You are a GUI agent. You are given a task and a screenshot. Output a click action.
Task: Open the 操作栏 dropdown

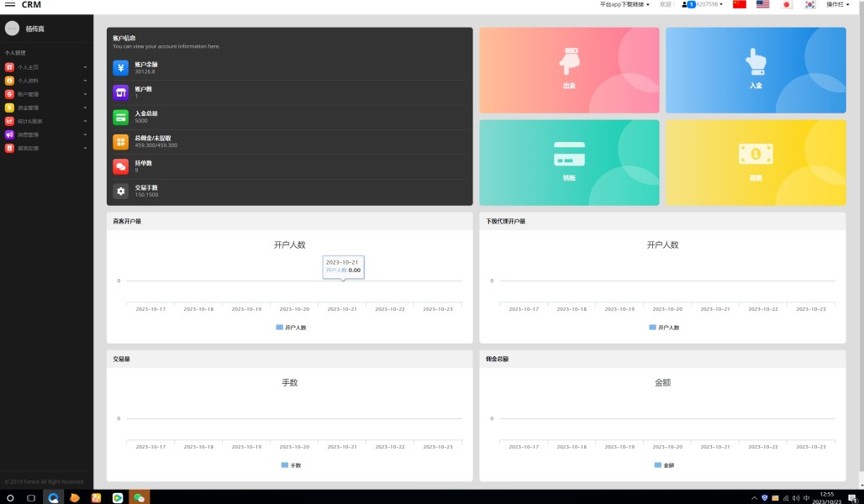838,4
